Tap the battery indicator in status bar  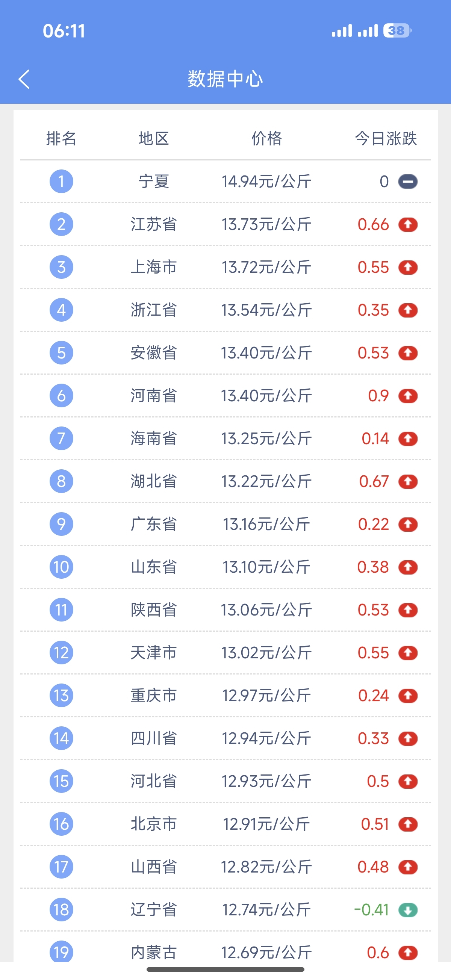tap(397, 30)
